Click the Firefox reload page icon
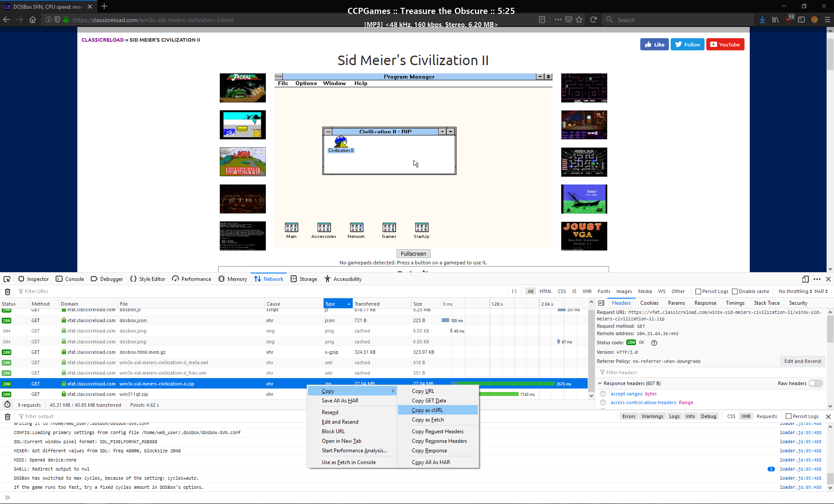Image resolution: width=834 pixels, height=504 pixels. click(x=593, y=20)
